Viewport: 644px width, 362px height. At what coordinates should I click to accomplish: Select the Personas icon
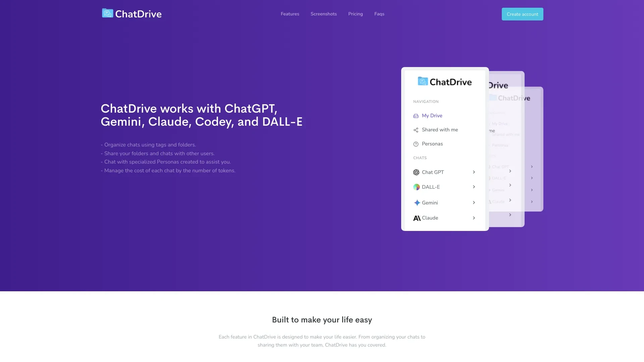[x=416, y=144]
